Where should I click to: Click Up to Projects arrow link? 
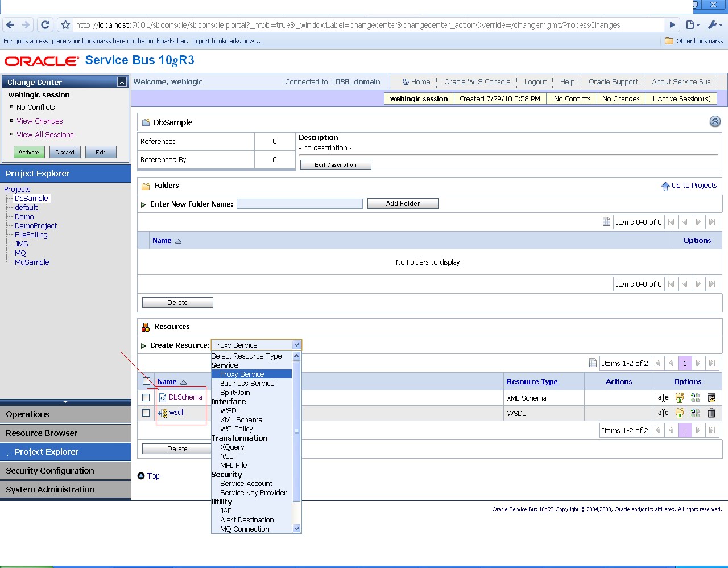689,186
